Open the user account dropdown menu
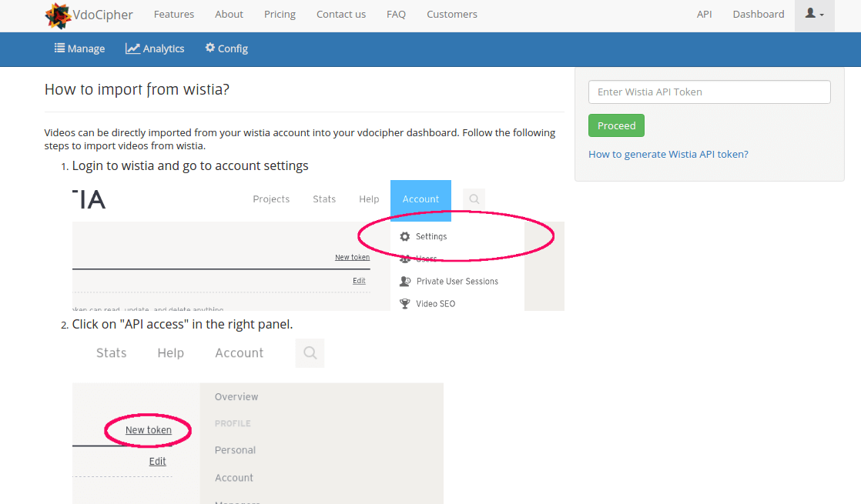The width and height of the screenshot is (861, 504). point(814,15)
